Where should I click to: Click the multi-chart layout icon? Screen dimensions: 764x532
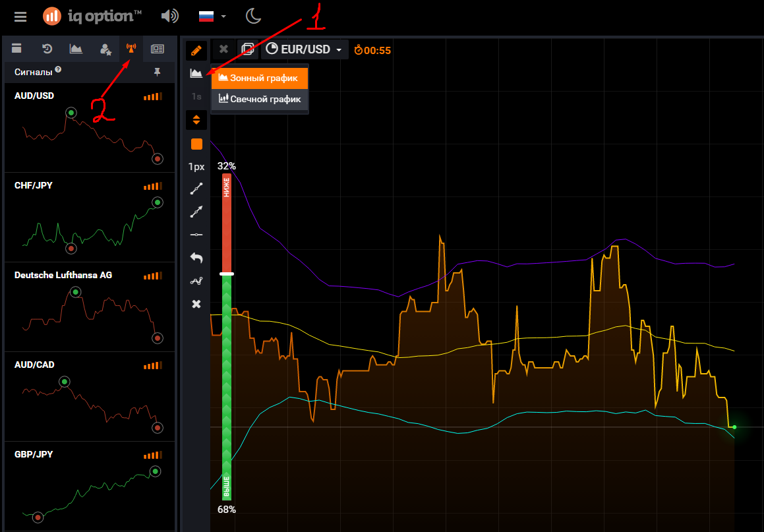pos(248,49)
